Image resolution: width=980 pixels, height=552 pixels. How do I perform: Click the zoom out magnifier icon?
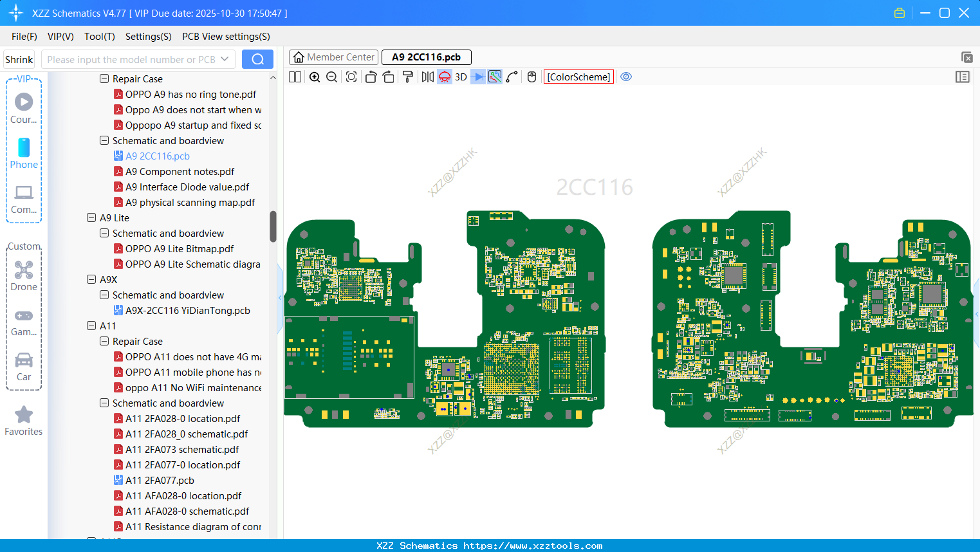(x=332, y=77)
